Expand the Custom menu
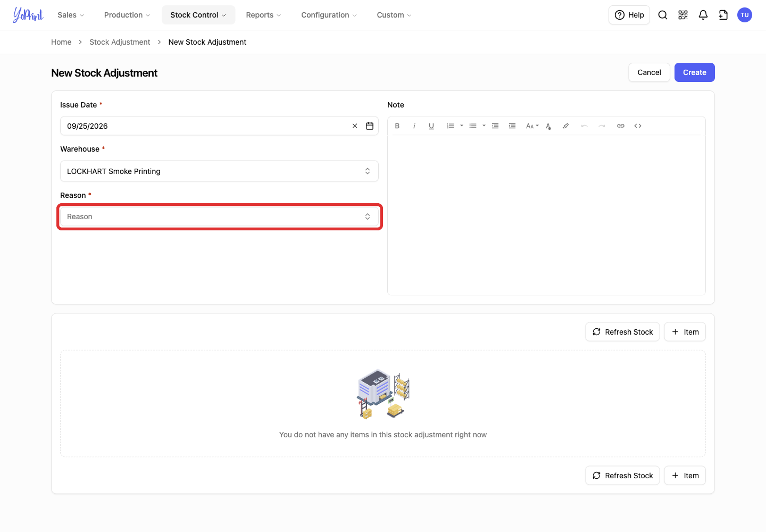Viewport: 766px width, 532px height. (394, 15)
